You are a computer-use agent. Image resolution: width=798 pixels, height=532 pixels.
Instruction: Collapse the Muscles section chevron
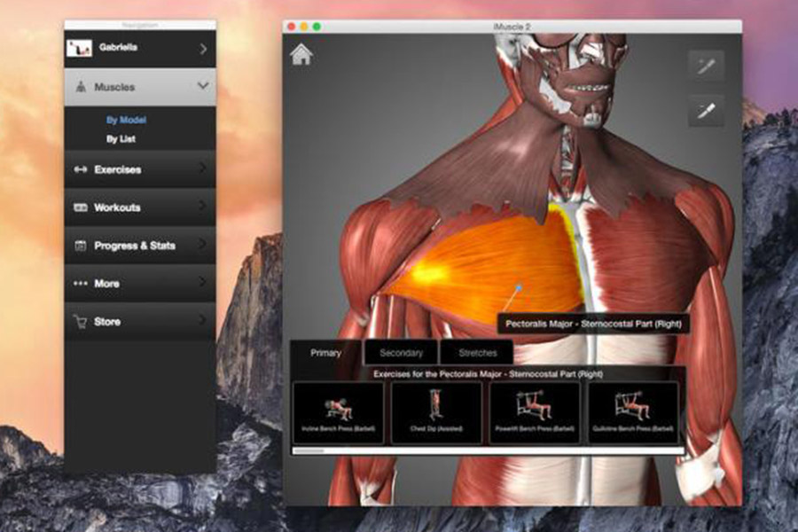(203, 87)
